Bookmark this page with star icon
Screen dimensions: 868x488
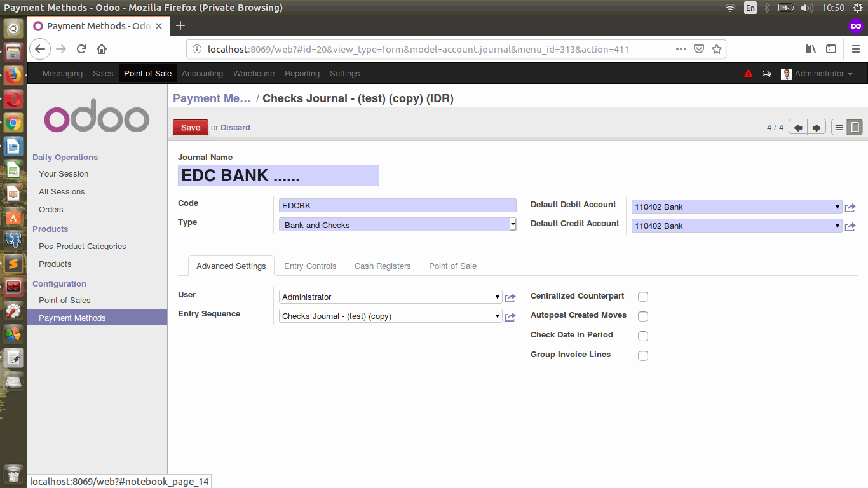(717, 49)
